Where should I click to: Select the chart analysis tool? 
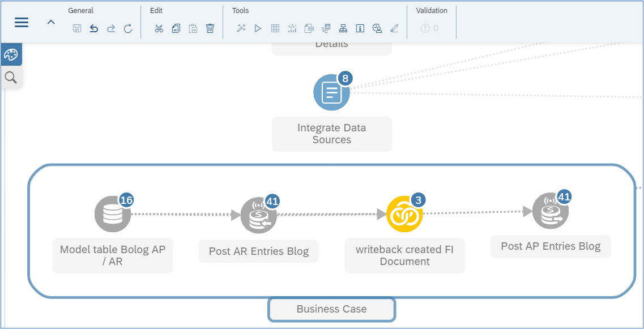[x=292, y=28]
